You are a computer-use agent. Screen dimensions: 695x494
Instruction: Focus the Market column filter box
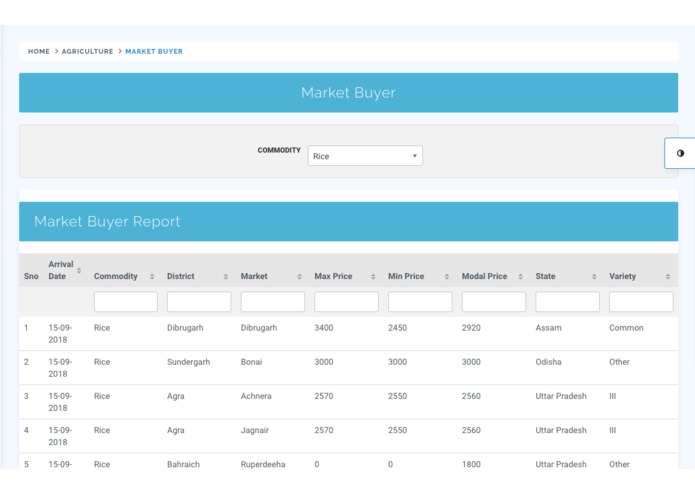pos(273,302)
